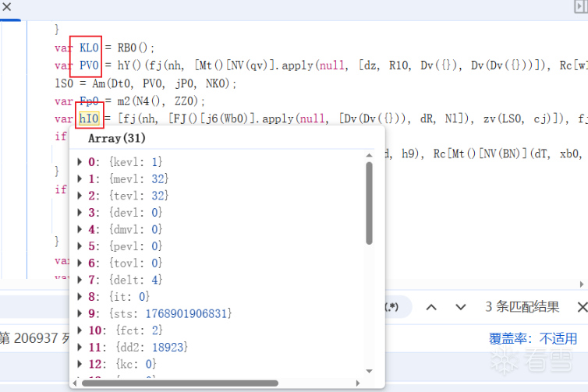Click popup horizontal scrollbar thumb
588x392 pixels.
[180, 383]
